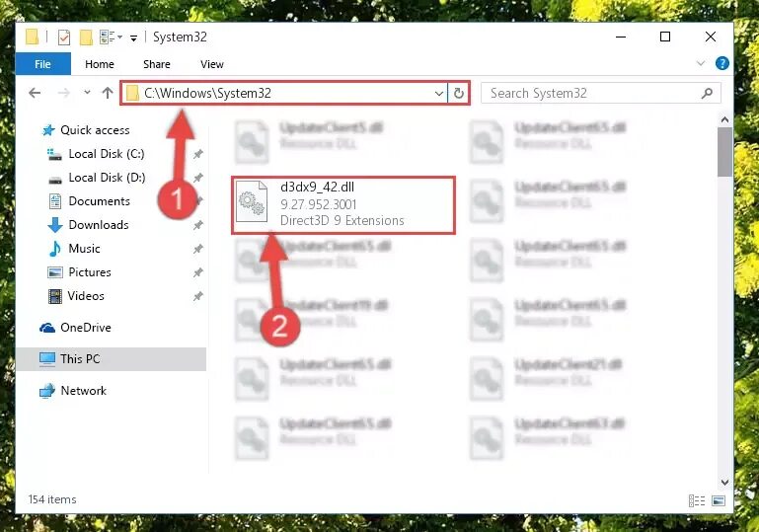Viewport: 759px width, 532px height.
Task: Switch to Details view in status bar
Action: tap(697, 500)
